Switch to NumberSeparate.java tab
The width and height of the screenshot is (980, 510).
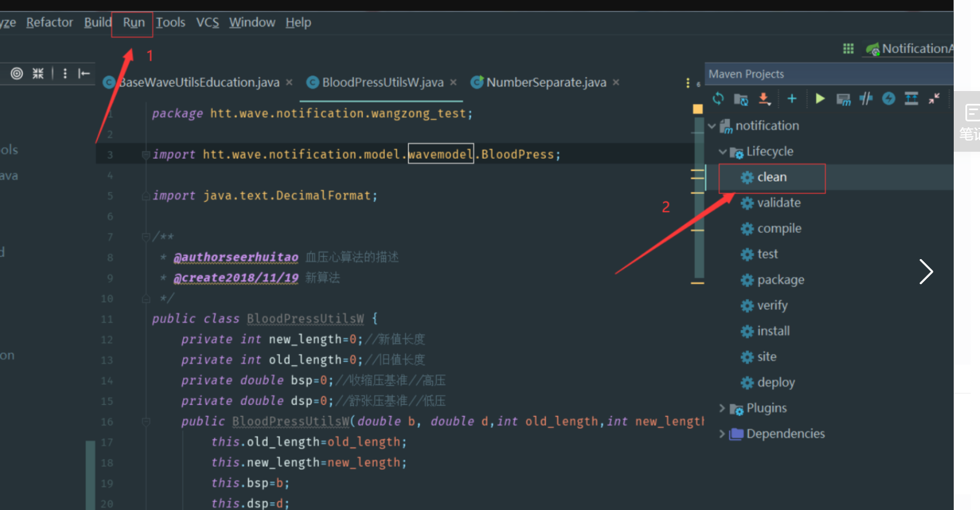(x=545, y=83)
